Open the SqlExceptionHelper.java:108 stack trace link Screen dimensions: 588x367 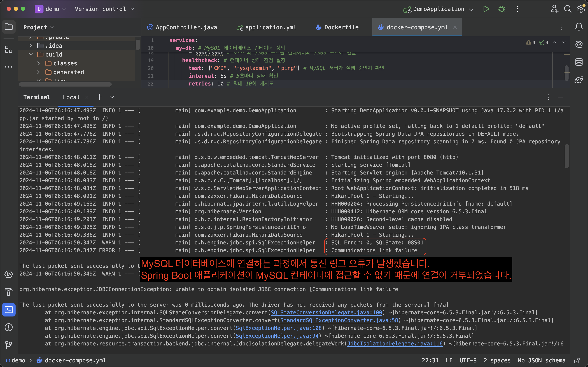[x=278, y=328]
